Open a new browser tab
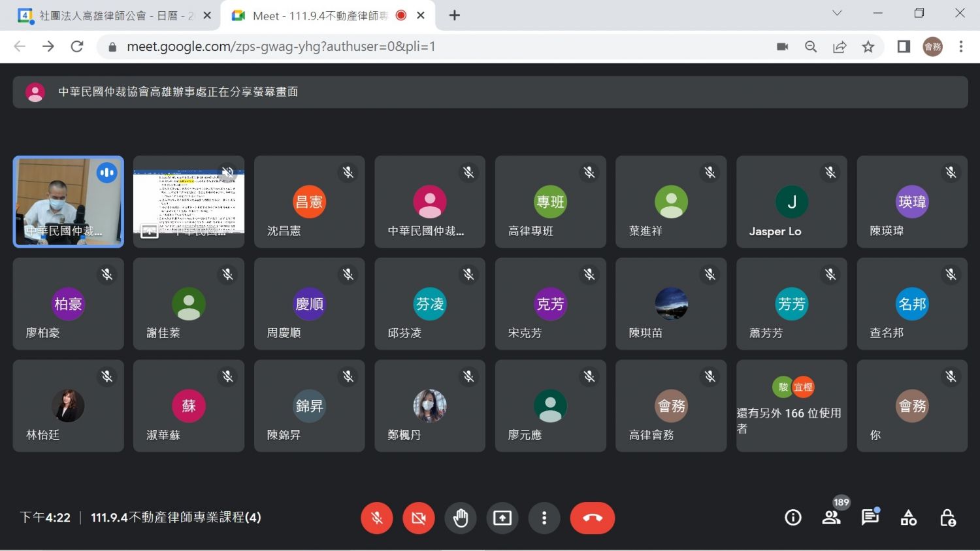980x551 pixels. (455, 16)
